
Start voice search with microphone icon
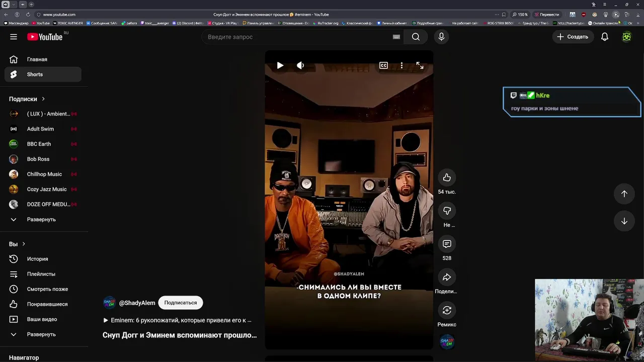point(441,37)
